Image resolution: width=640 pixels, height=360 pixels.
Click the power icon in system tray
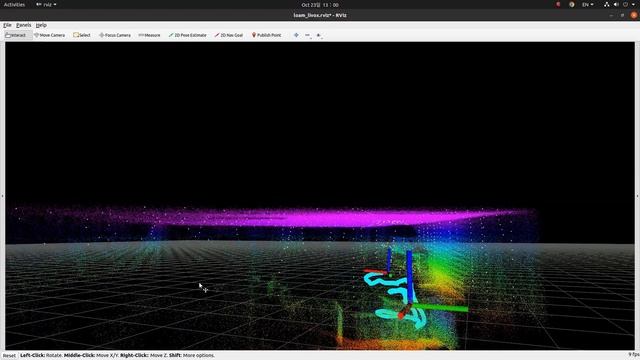[x=625, y=4]
